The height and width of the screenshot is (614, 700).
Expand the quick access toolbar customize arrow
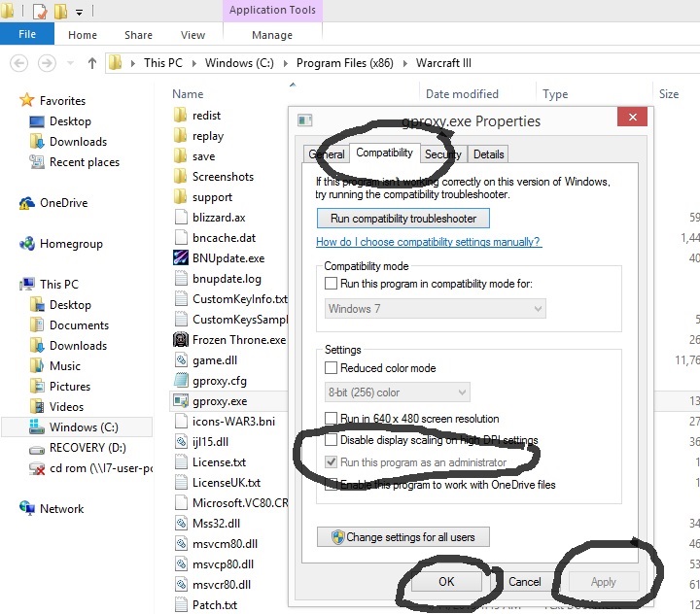tap(79, 13)
